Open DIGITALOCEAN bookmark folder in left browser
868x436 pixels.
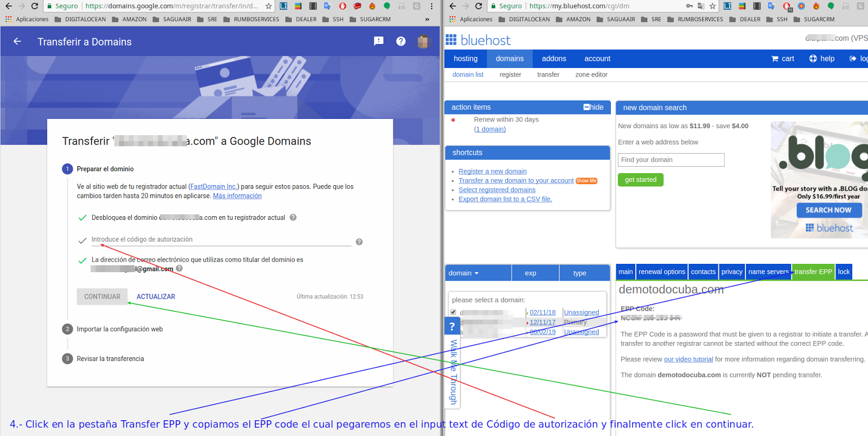tap(80, 19)
